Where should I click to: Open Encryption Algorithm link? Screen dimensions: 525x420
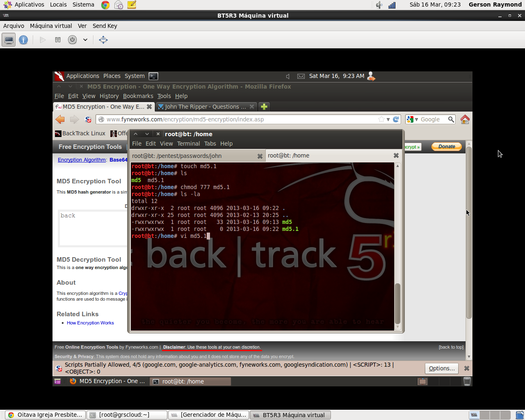tap(82, 160)
